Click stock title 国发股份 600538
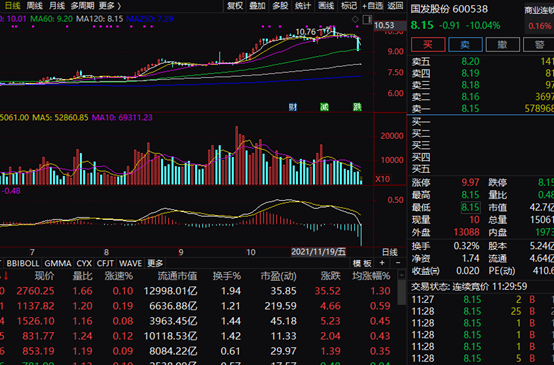The width and height of the screenshot is (554, 365). click(x=449, y=9)
